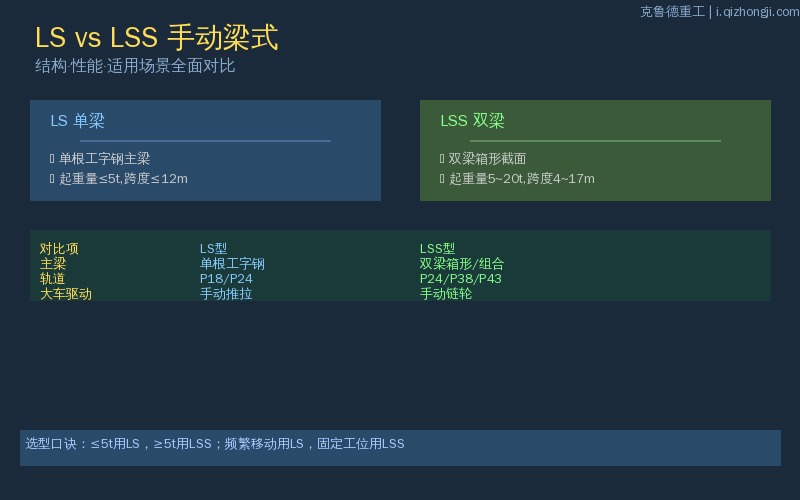Screen dimensions: 800x500
Task: Select cell '单根工字钢' in the table
Action: click(x=232, y=264)
